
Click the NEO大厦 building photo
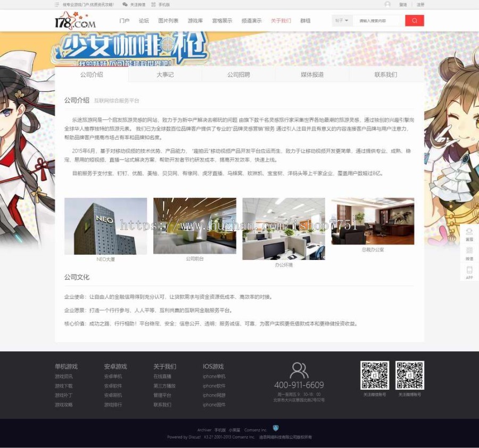(106, 226)
